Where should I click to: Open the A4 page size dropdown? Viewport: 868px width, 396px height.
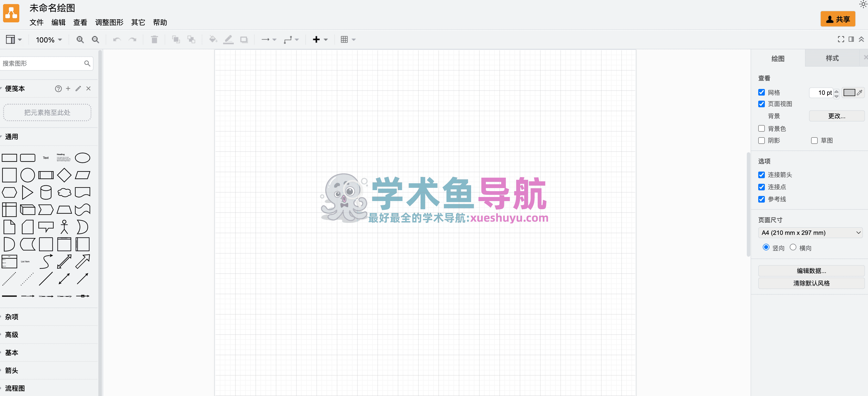coord(810,233)
